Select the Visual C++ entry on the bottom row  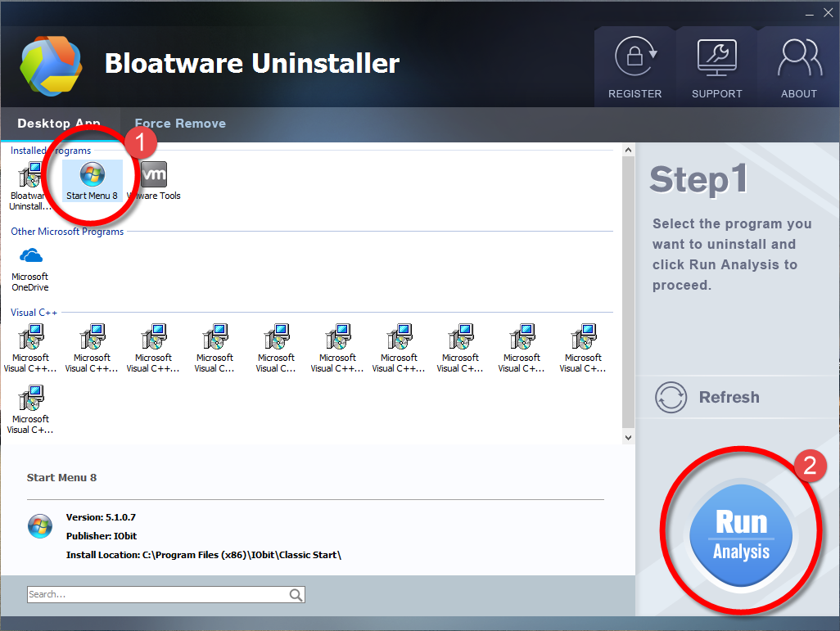coord(30,409)
